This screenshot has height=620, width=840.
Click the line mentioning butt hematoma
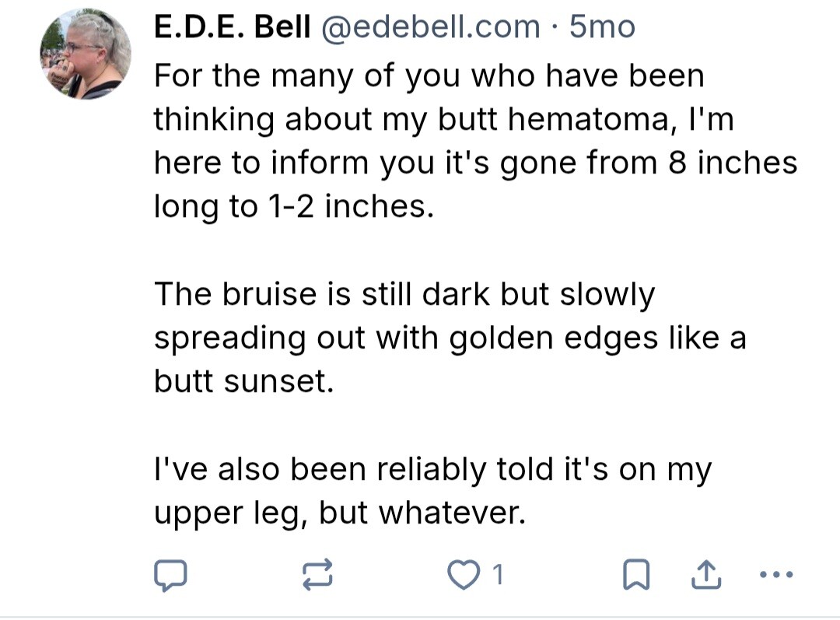point(444,120)
